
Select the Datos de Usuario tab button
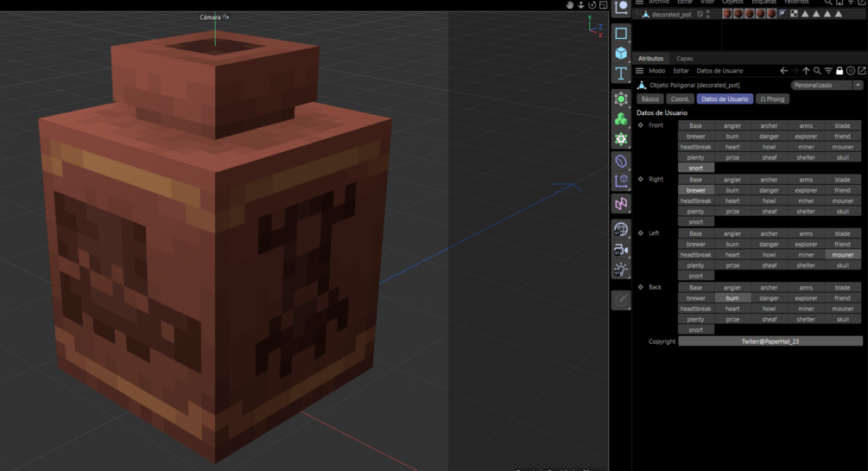[725, 99]
